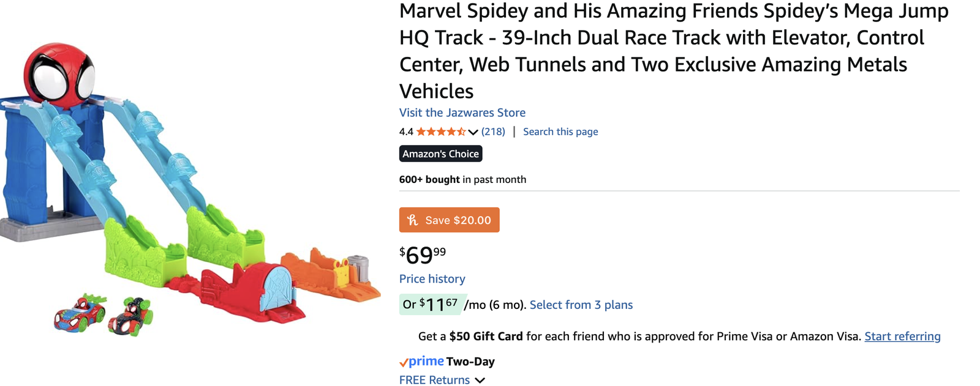The height and width of the screenshot is (386, 980).
Task: Open the Price history link
Action: point(432,279)
